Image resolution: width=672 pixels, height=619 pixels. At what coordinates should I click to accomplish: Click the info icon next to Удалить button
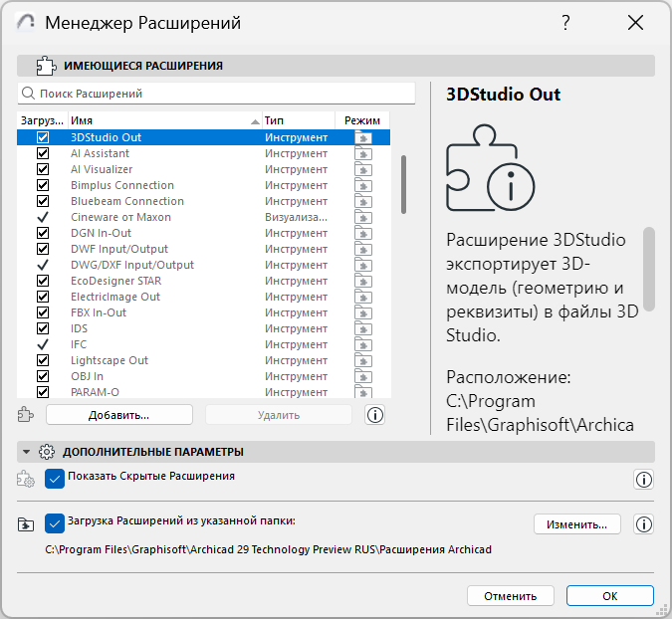click(x=375, y=415)
